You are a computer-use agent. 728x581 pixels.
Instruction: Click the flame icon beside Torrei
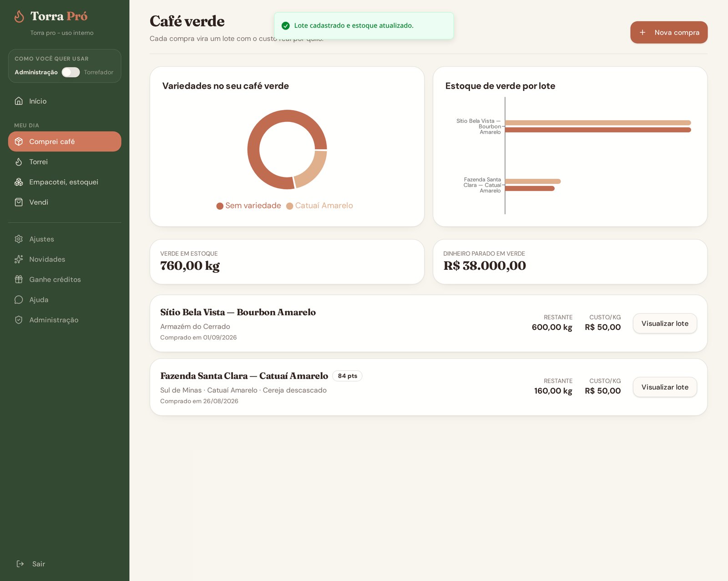19,162
